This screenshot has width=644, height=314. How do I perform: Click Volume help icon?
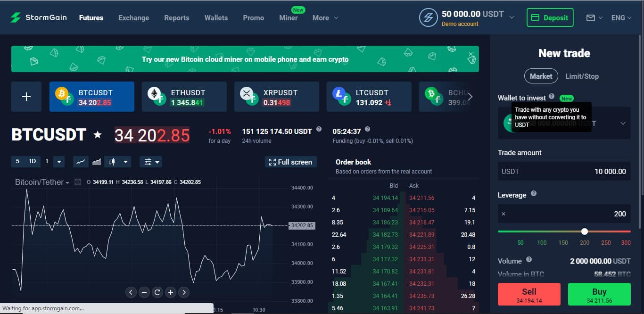point(529,259)
